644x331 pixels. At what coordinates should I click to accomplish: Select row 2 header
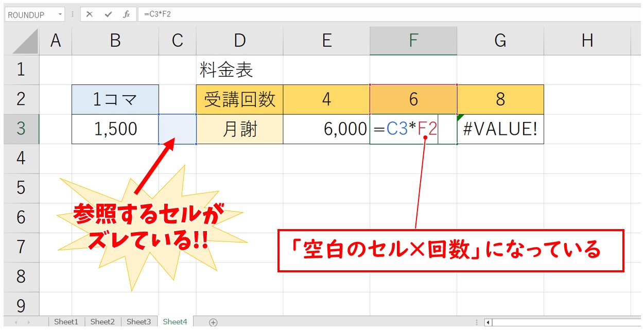tap(21, 99)
